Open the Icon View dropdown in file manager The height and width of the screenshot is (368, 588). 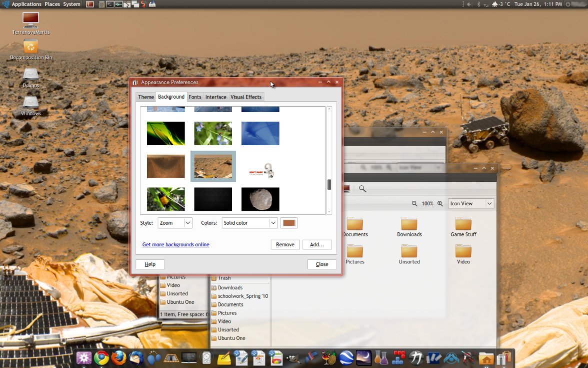click(x=471, y=203)
